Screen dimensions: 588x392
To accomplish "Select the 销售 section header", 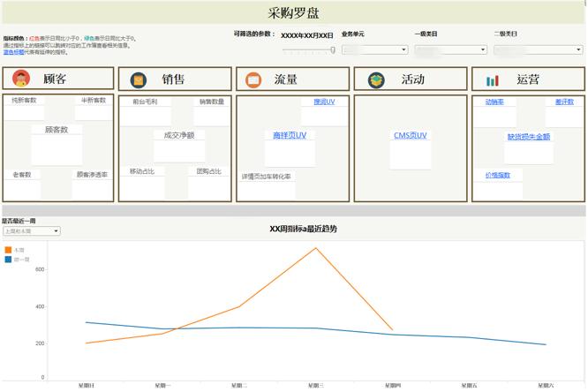I will click(175, 79).
